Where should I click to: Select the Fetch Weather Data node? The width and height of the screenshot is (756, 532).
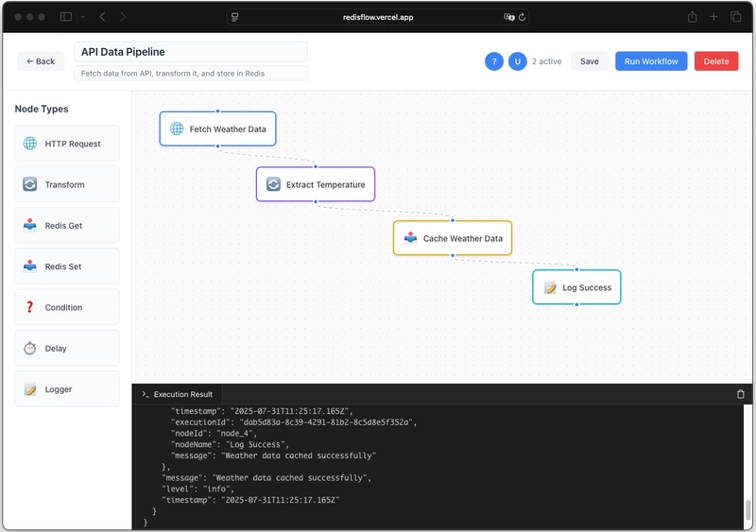(217, 129)
